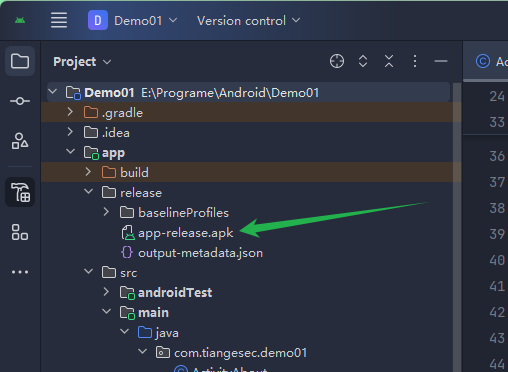Select the Demo01 root project row
Image resolution: width=508 pixels, height=372 pixels.
[248, 92]
